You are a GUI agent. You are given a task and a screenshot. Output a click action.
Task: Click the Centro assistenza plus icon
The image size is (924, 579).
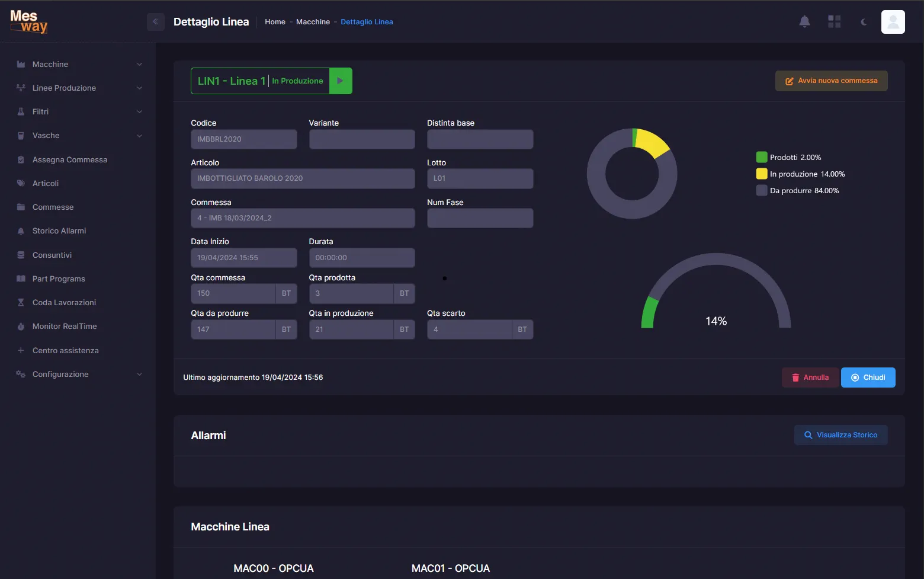click(21, 350)
